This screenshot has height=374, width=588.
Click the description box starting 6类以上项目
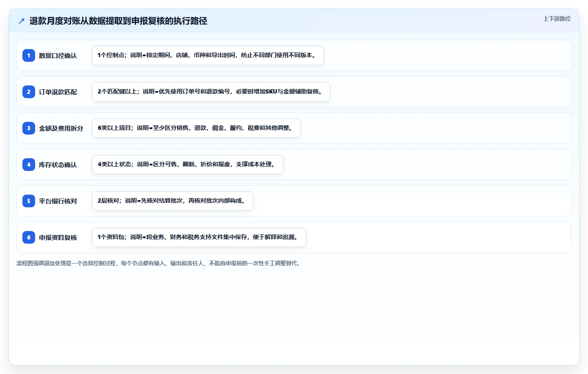tap(196, 128)
